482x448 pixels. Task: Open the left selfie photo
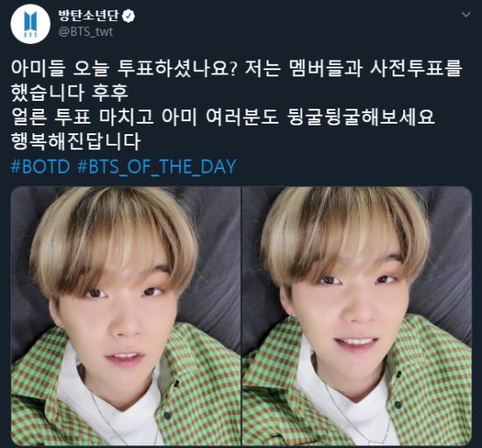point(125,316)
